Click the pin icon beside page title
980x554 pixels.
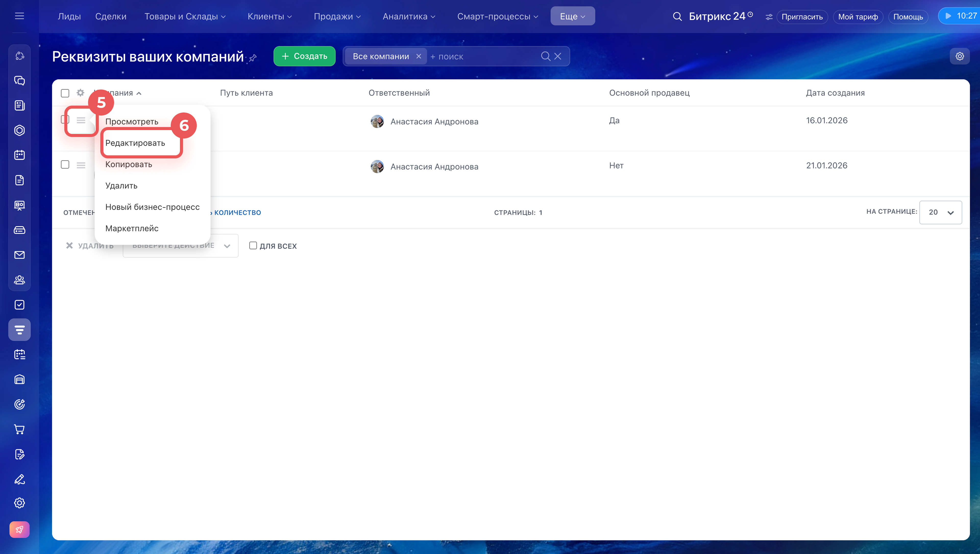pos(253,58)
